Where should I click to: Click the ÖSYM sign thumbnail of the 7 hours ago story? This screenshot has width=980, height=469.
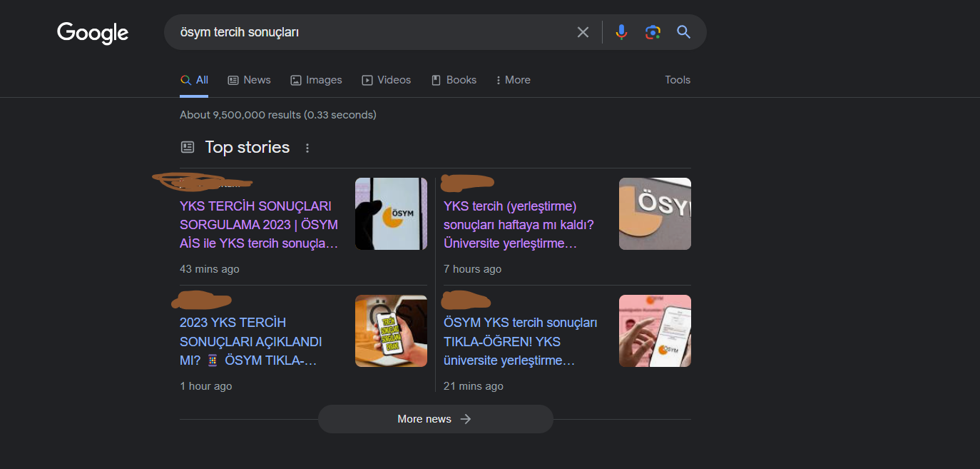[655, 214]
